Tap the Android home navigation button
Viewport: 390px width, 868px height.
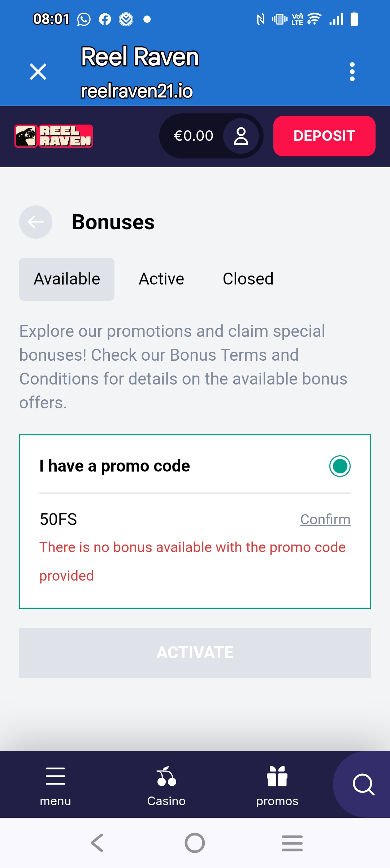pyautogui.click(x=195, y=843)
